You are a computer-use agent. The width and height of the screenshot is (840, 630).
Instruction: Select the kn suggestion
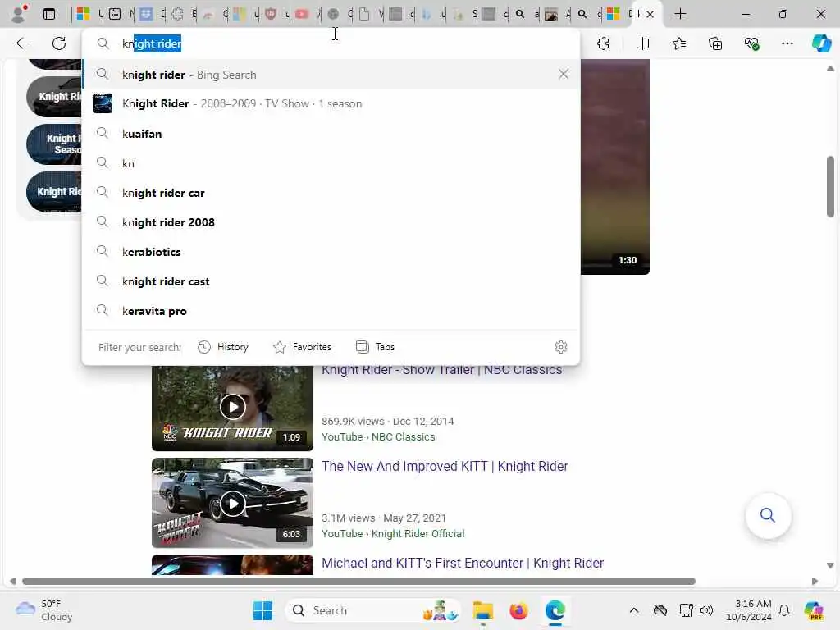click(x=331, y=163)
